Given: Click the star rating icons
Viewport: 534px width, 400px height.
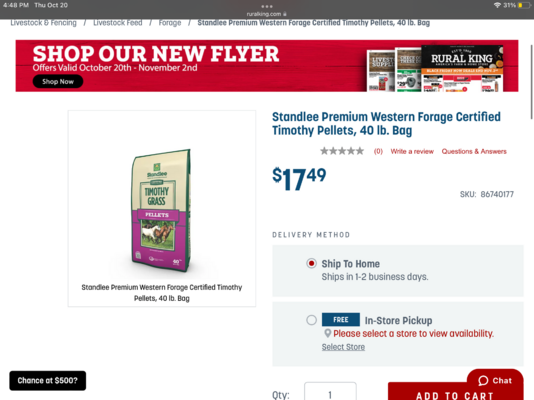Looking at the screenshot, I should [342, 151].
